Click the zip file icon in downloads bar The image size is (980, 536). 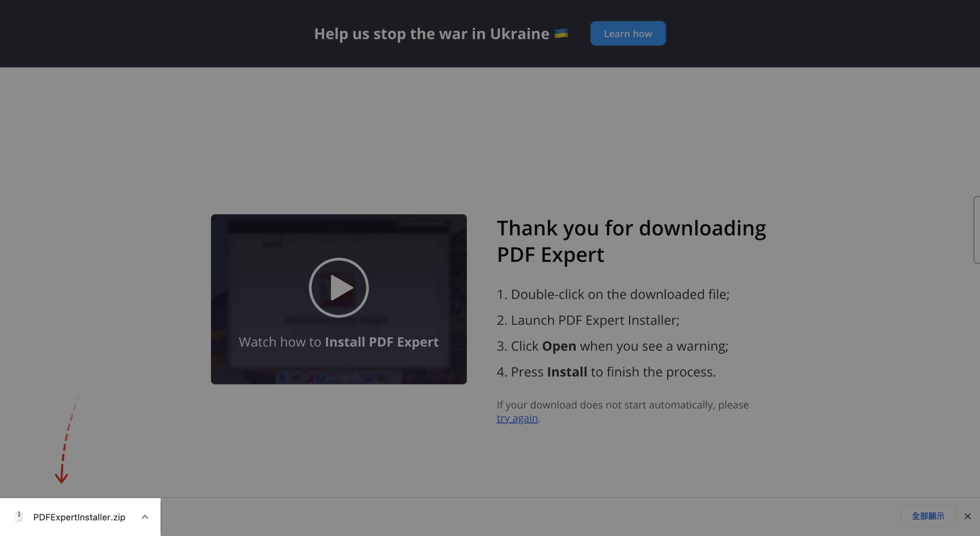click(x=19, y=516)
